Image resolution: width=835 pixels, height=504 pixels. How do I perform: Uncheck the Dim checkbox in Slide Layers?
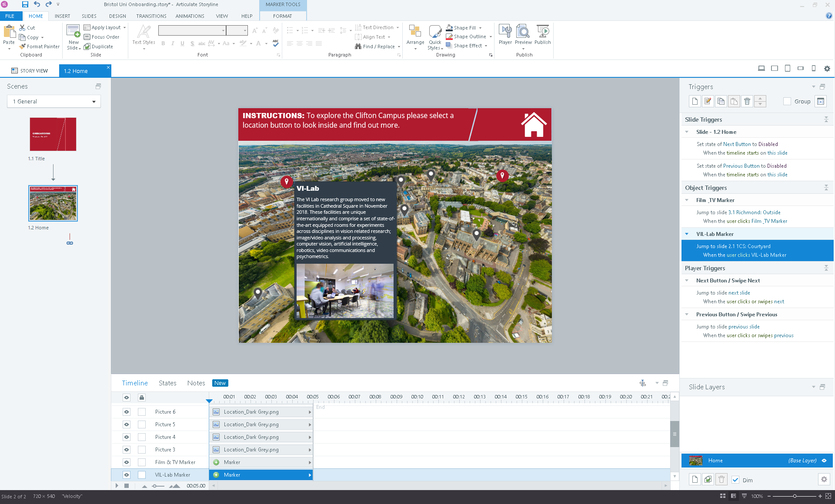(735, 480)
